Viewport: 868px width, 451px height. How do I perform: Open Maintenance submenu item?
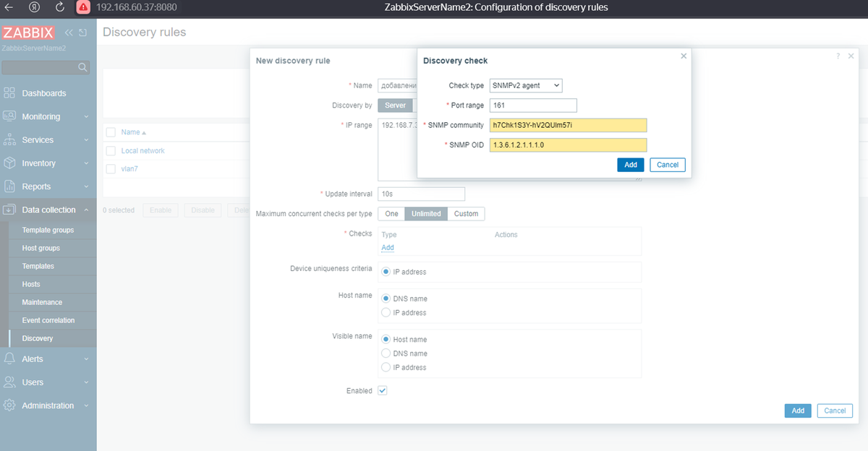pyautogui.click(x=42, y=302)
